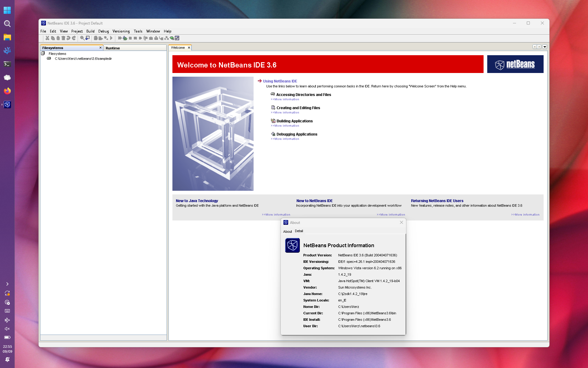Select the Filesystems root tree node
588x368 pixels.
point(57,54)
